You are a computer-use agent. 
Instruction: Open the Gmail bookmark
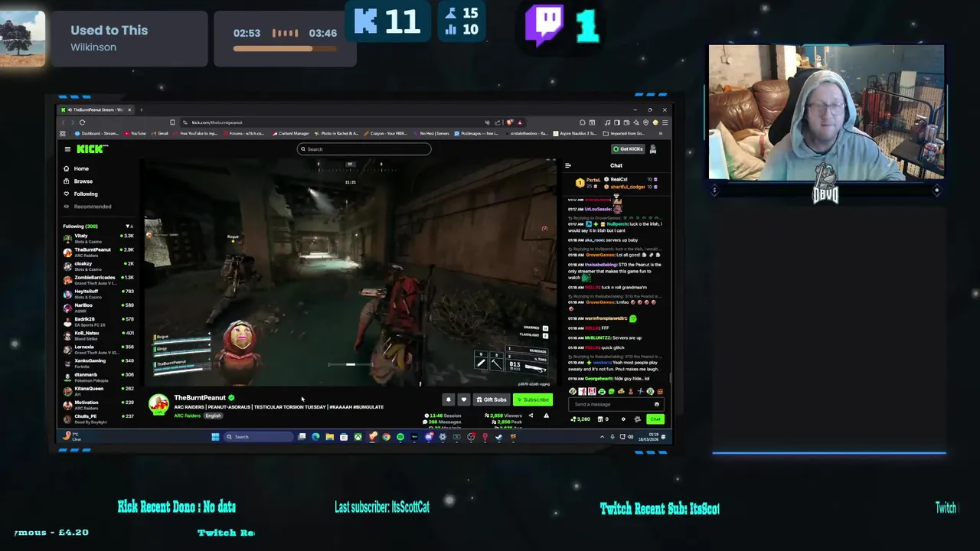(160, 133)
